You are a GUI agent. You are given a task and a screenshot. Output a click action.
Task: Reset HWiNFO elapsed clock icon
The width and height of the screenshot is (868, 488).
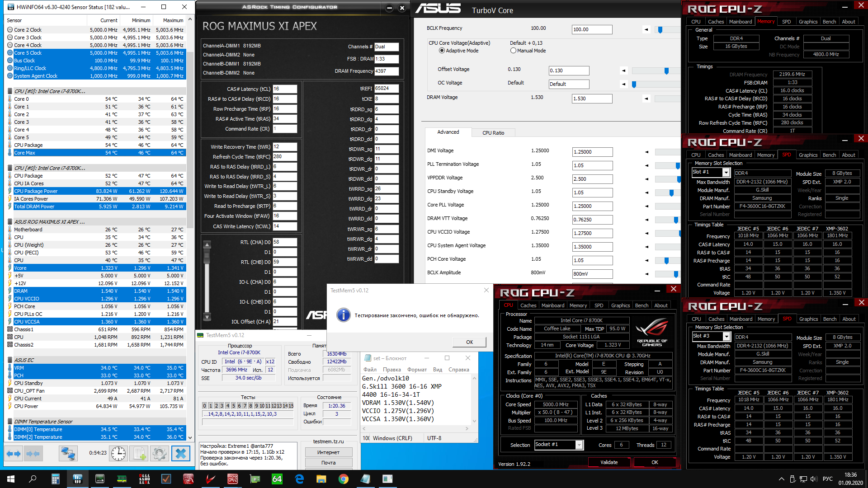(118, 453)
